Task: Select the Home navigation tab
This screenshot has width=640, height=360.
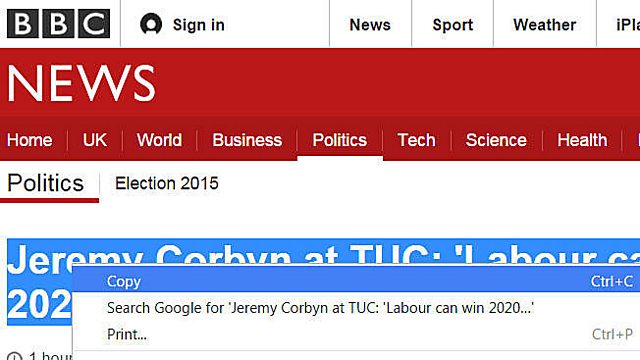Action: click(29, 140)
